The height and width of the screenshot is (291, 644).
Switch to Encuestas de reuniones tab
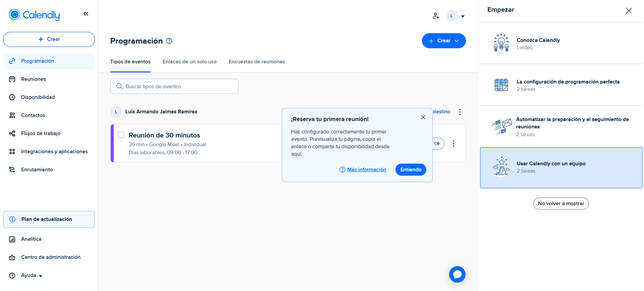point(257,62)
